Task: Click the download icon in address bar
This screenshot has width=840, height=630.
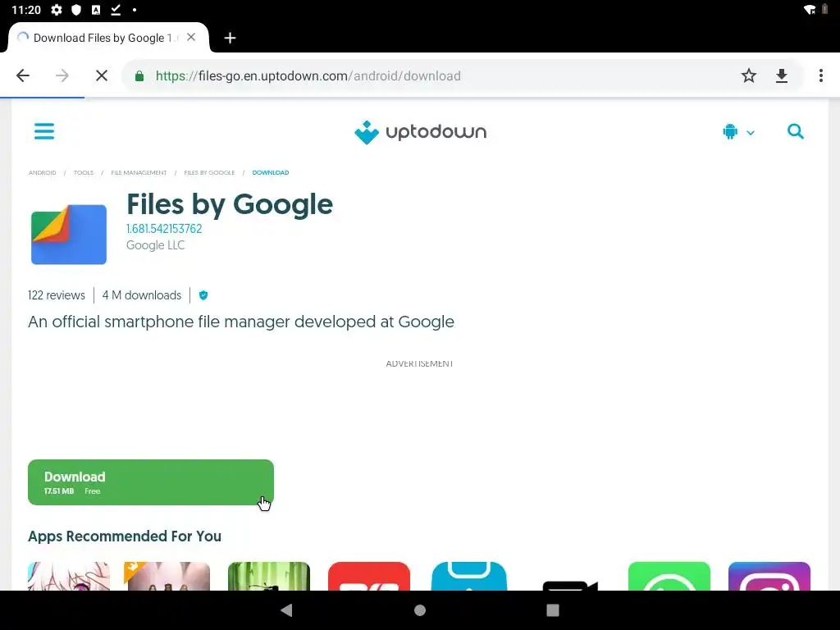Action: [x=782, y=75]
